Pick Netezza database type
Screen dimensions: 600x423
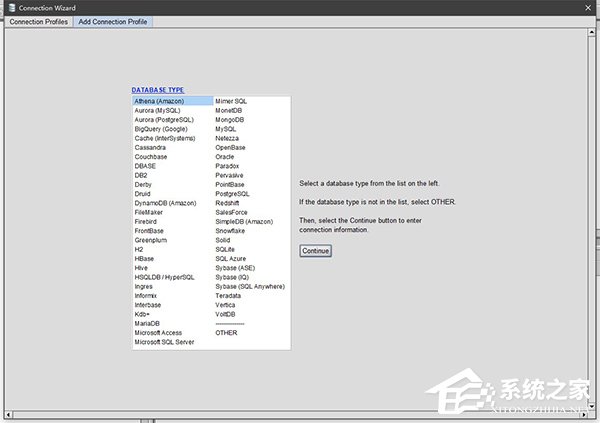point(227,138)
